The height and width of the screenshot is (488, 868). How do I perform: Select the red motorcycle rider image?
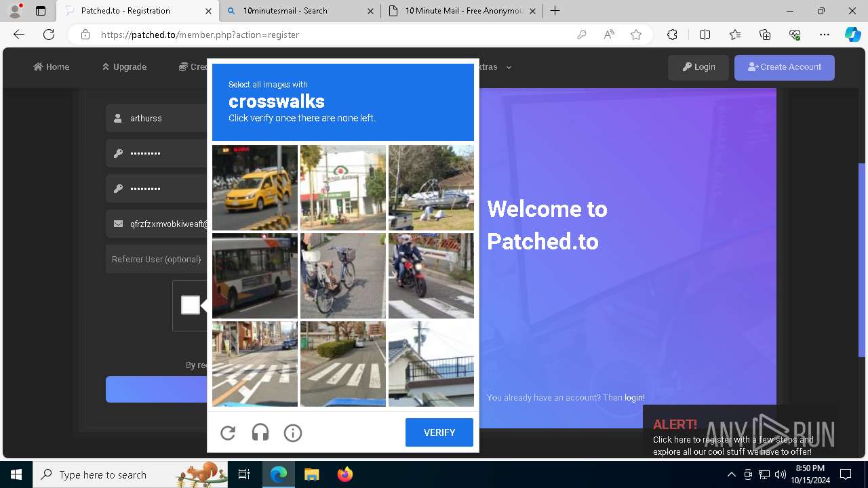pyautogui.click(x=431, y=276)
